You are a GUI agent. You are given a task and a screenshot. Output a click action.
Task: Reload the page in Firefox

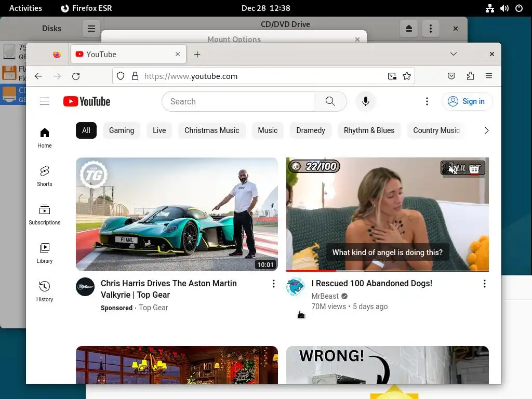[x=76, y=76]
